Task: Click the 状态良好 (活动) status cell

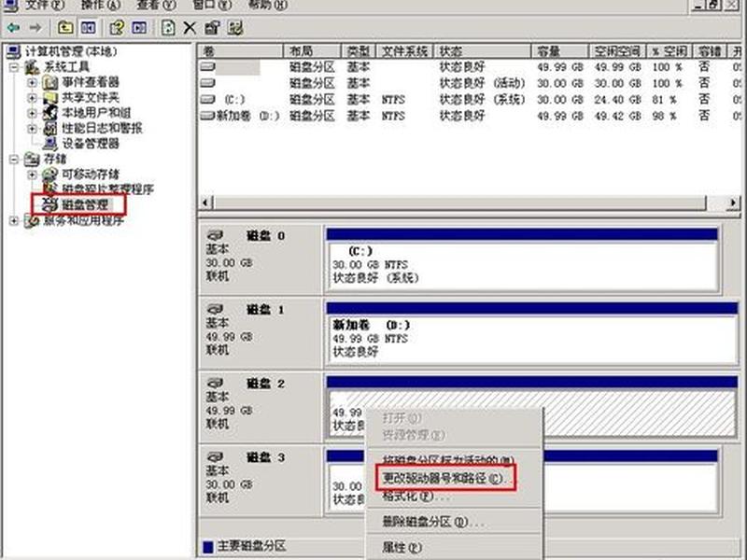Action: point(482,83)
